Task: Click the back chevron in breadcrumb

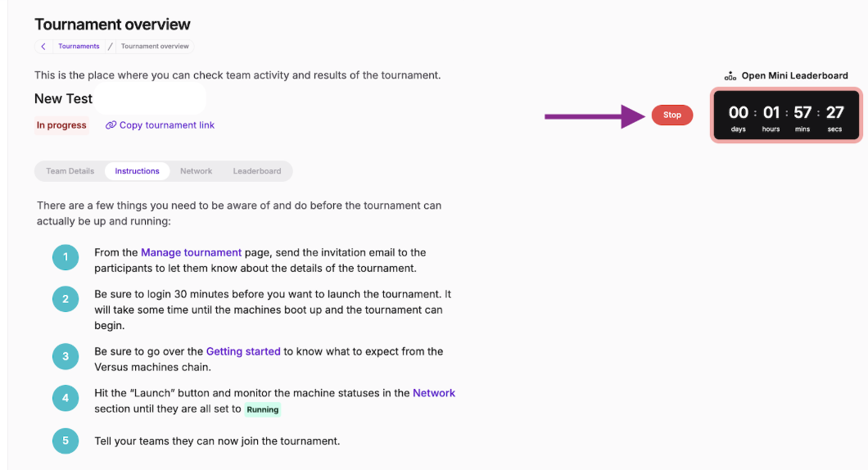Action: (x=43, y=47)
